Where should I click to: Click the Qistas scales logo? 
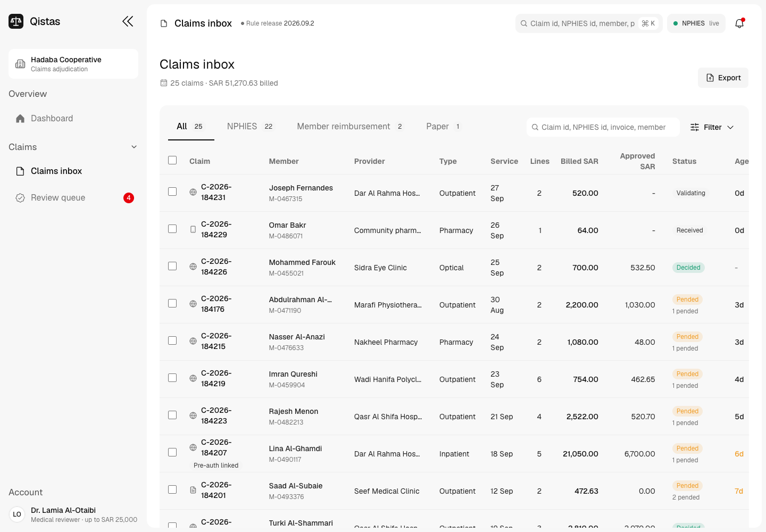[16, 21]
